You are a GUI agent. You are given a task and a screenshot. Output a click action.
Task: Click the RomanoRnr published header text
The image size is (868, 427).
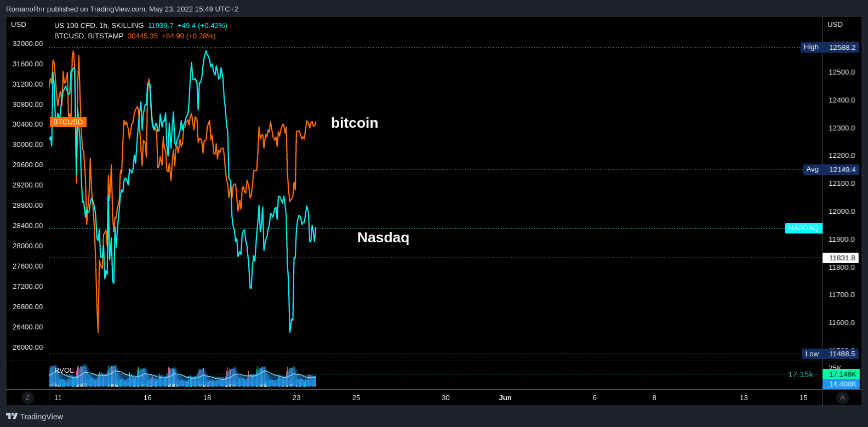coord(122,9)
